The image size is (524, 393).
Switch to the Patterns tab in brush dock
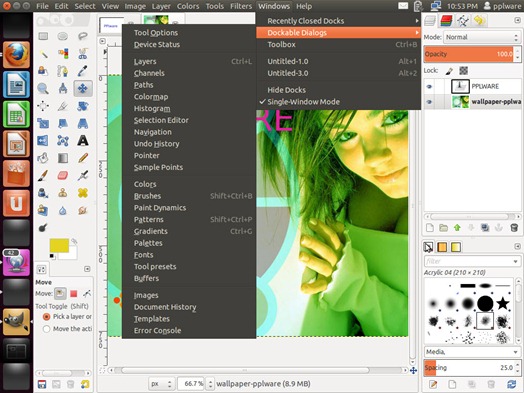coord(442,247)
